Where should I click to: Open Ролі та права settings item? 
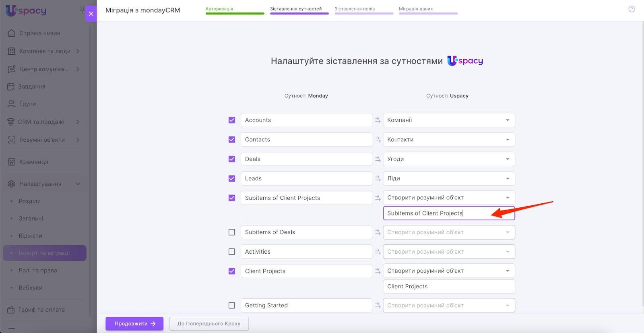38,271
